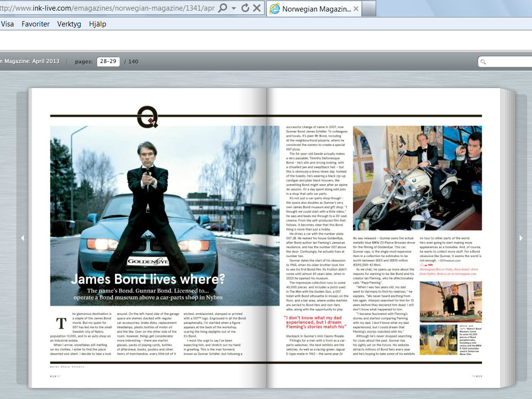532x399 pixels.
Task: Refresh the page using the reload icon
Action: (x=245, y=9)
